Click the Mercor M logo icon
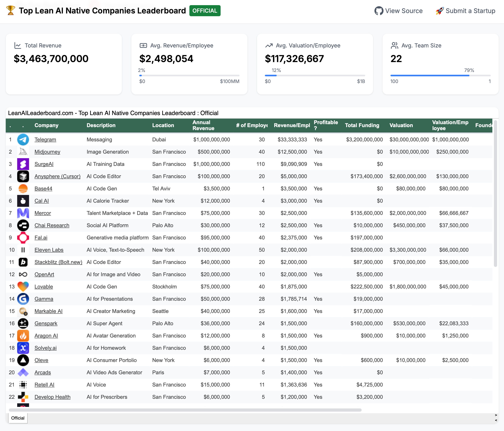Image resolution: width=504 pixels, height=431 pixels. [x=23, y=213]
